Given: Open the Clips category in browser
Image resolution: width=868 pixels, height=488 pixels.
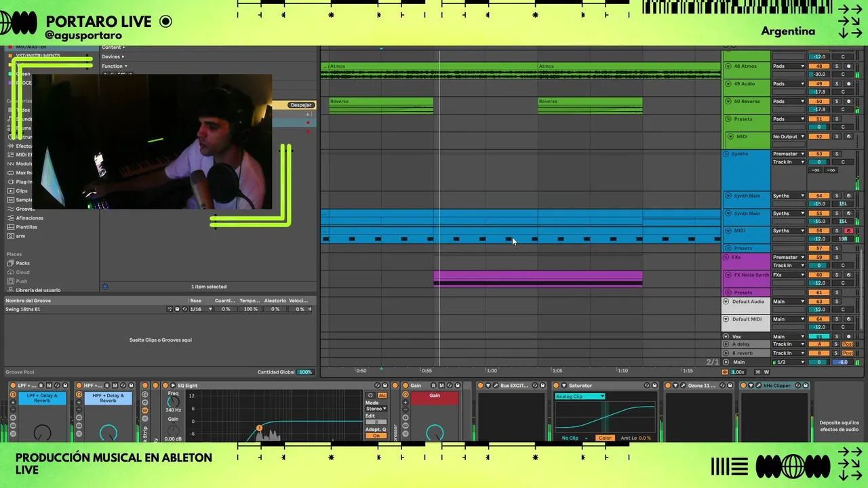Looking at the screenshot, I should coord(22,191).
